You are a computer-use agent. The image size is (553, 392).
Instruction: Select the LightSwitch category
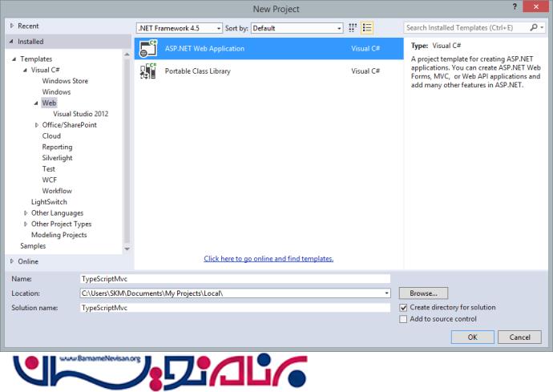[x=49, y=202]
